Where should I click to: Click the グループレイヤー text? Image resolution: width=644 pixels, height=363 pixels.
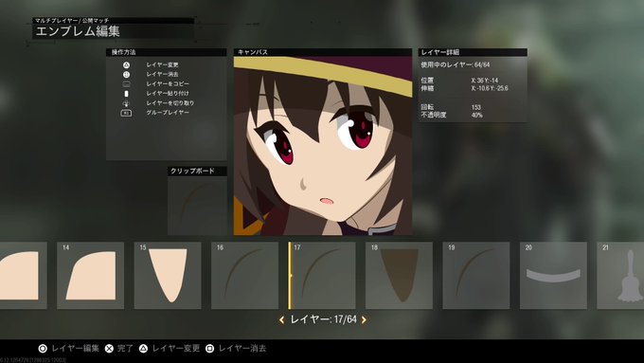click(x=168, y=113)
